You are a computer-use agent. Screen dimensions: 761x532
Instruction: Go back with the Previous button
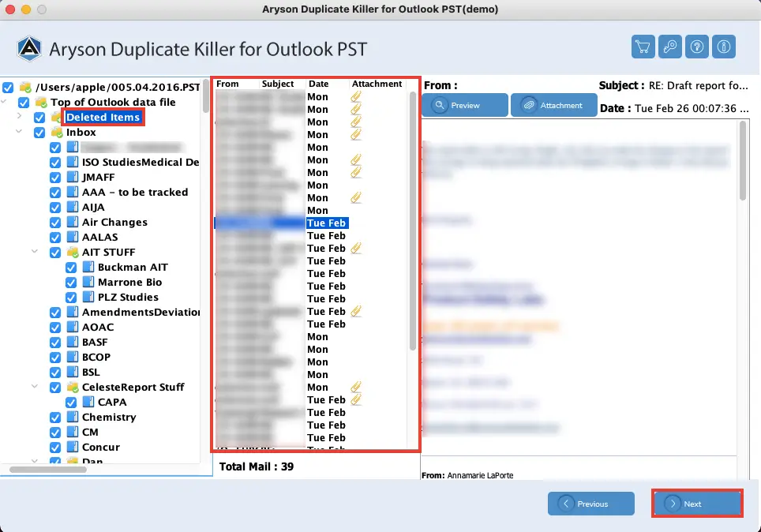click(x=591, y=504)
